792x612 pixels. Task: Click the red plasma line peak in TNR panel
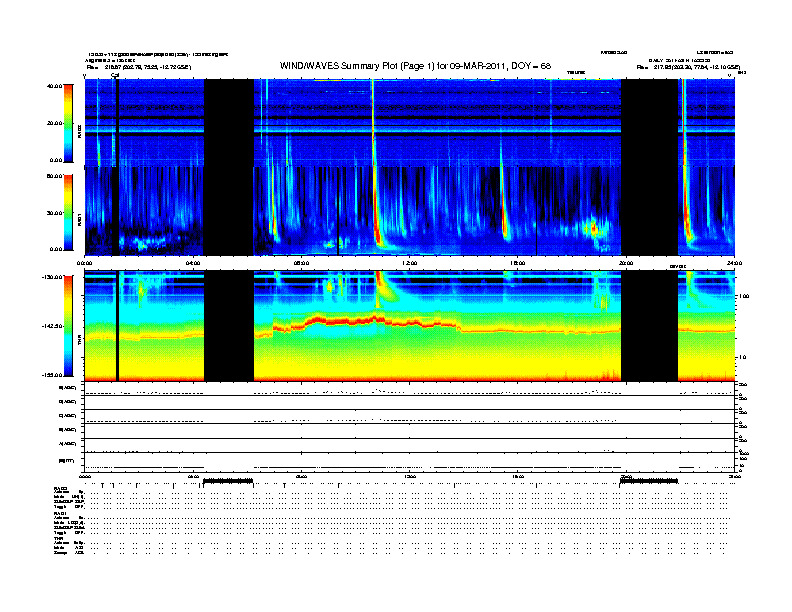375,318
